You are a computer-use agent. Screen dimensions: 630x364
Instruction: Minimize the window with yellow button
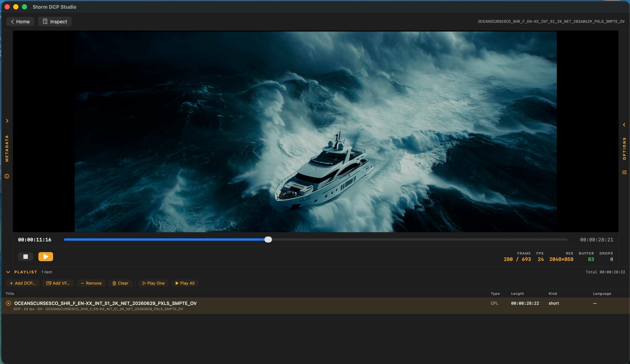click(16, 7)
